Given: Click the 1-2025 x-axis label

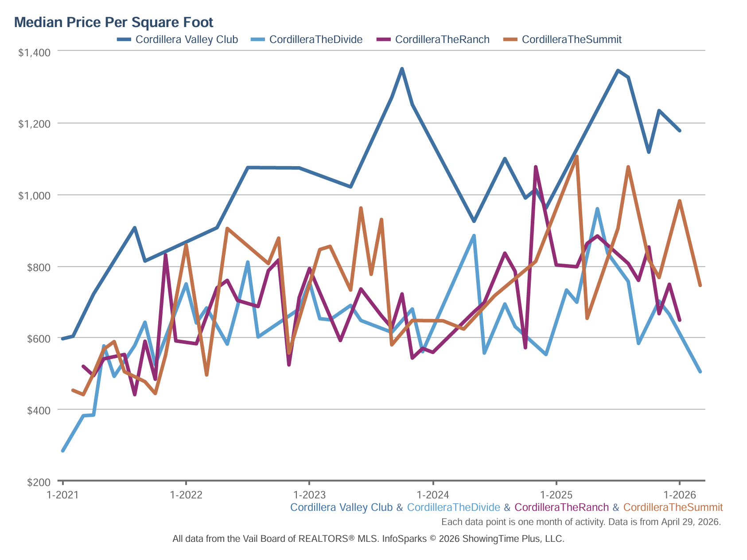Looking at the screenshot, I should click(x=556, y=494).
